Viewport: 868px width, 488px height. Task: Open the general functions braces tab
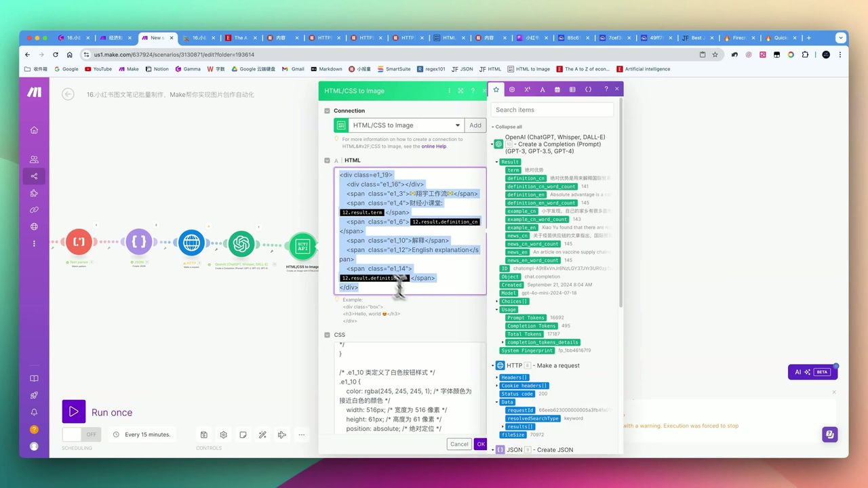click(588, 89)
